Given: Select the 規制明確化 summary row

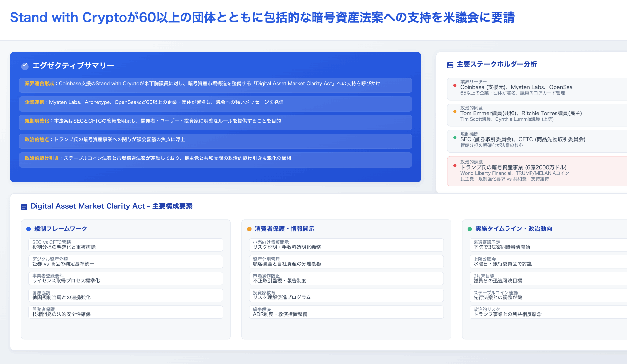Looking at the screenshot, I should (x=216, y=123).
